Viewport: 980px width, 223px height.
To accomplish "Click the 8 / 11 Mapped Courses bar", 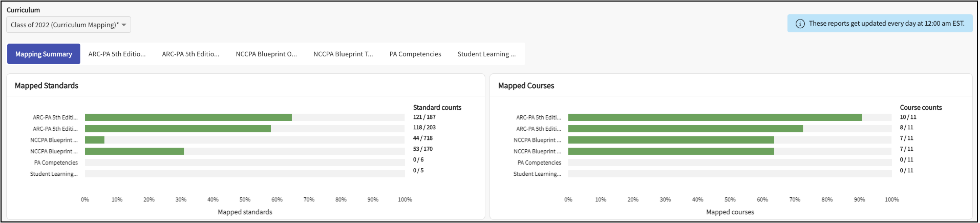I will [686, 129].
